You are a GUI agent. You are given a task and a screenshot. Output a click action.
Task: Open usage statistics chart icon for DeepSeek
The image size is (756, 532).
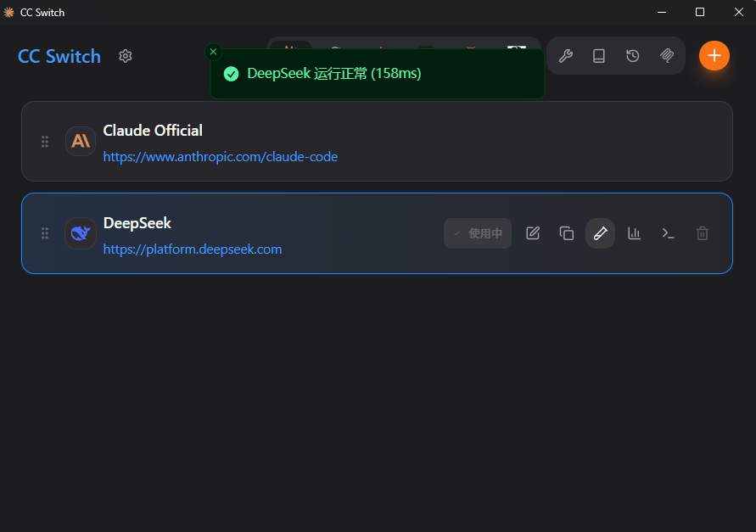pyautogui.click(x=634, y=233)
